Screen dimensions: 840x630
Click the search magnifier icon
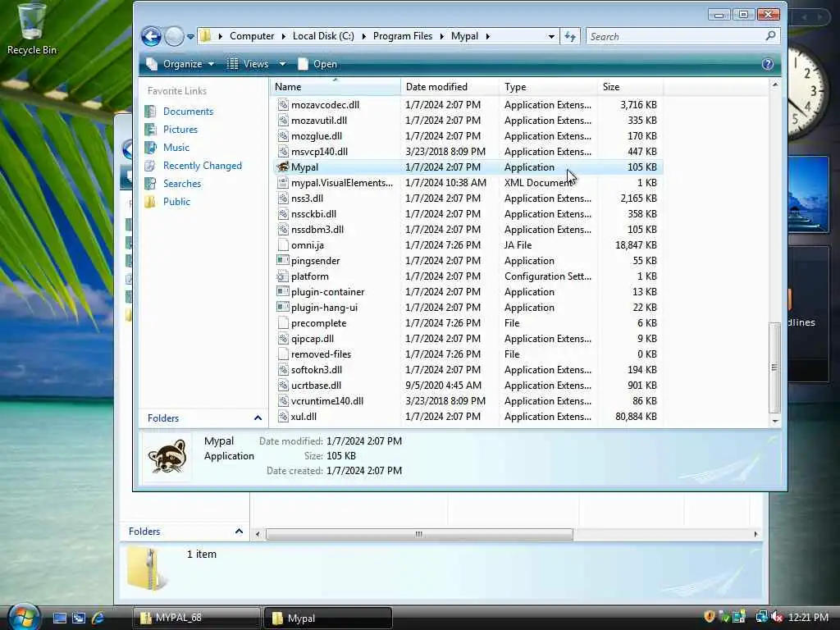pyautogui.click(x=770, y=36)
